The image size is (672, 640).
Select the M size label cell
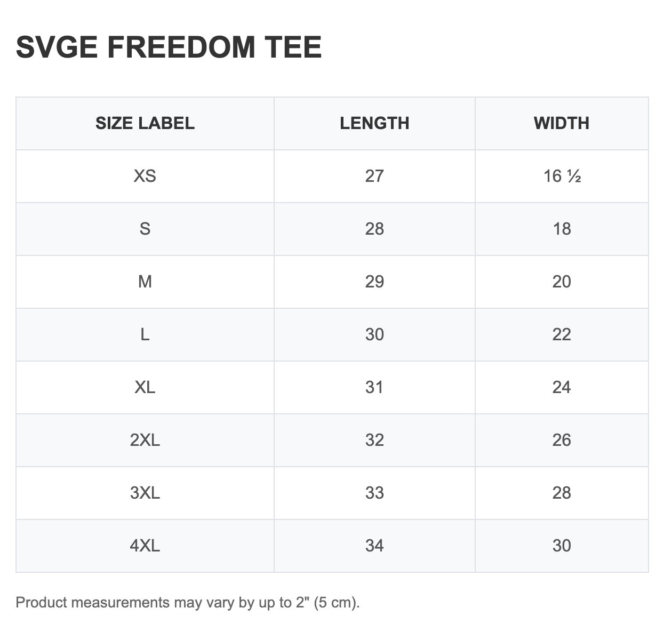[145, 282]
